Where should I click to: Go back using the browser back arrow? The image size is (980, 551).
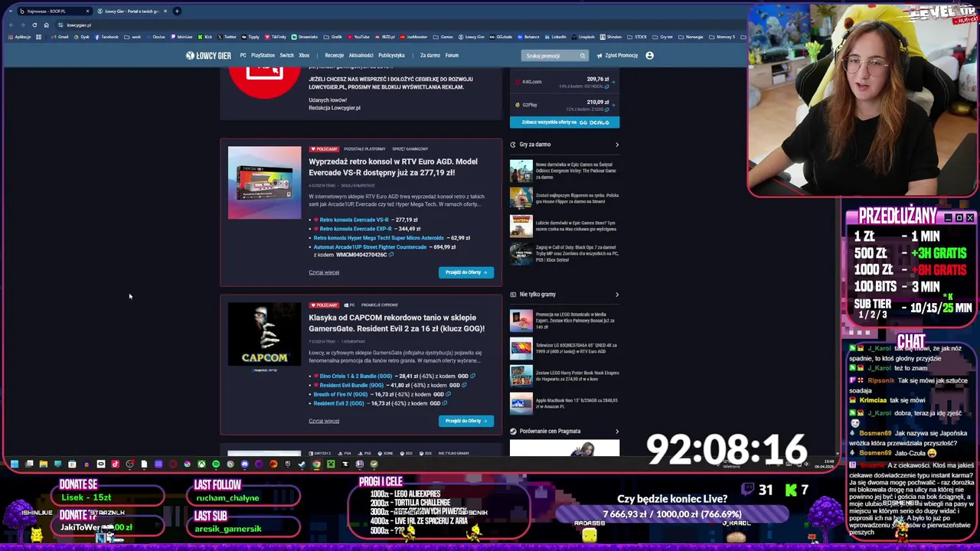(x=11, y=24)
